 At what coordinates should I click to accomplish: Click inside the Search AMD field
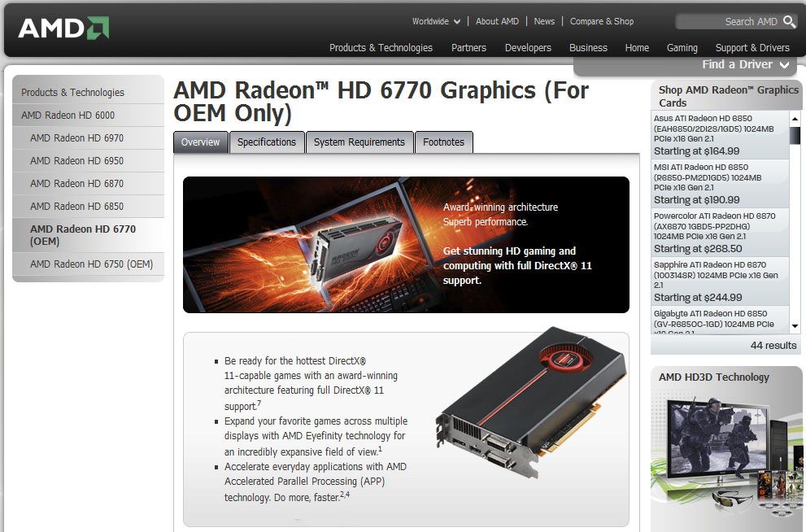[x=729, y=22]
